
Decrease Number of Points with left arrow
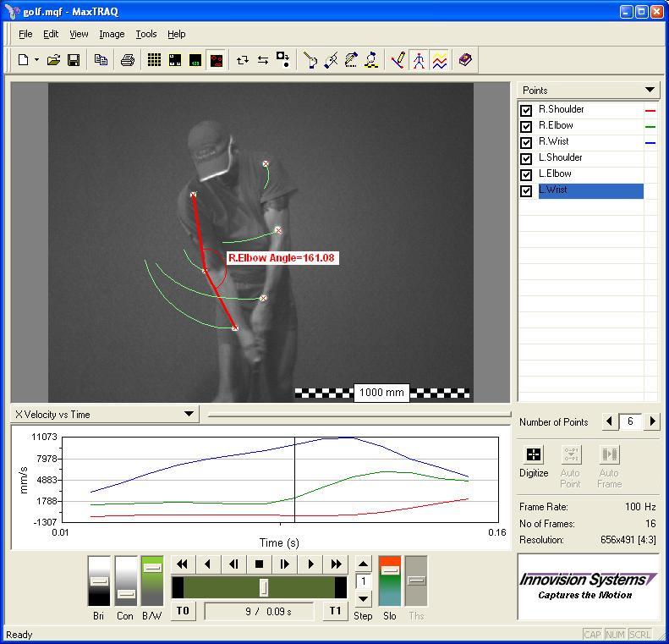pyautogui.click(x=609, y=421)
